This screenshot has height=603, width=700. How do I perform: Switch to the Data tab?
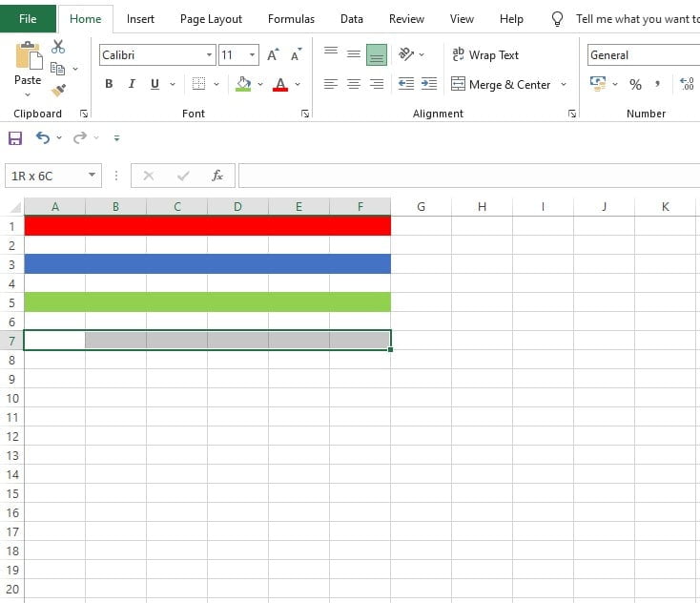(x=351, y=19)
